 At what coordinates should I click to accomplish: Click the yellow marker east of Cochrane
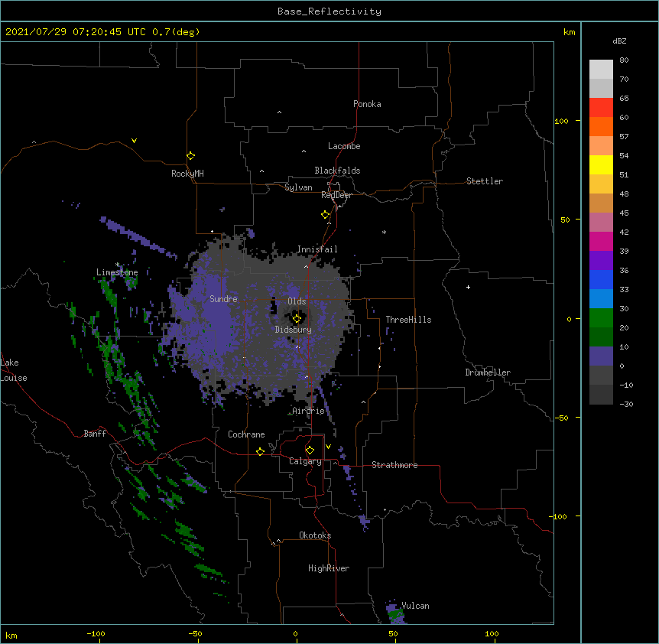click(260, 451)
